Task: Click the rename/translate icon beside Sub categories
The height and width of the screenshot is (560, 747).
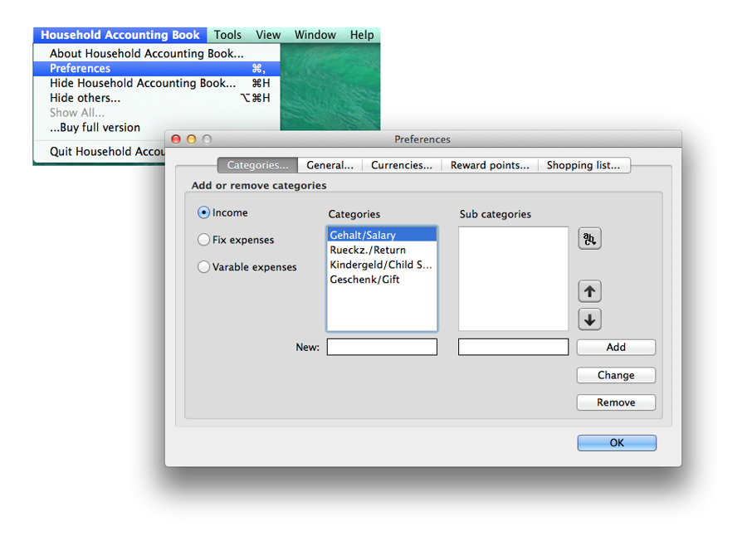Action: 589,239
